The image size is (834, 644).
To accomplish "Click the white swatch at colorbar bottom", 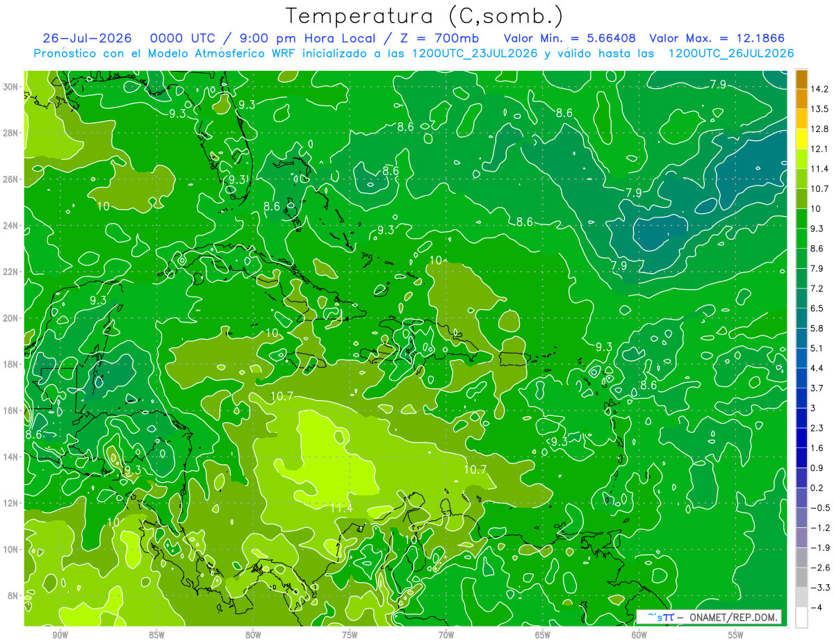I will 801,618.
